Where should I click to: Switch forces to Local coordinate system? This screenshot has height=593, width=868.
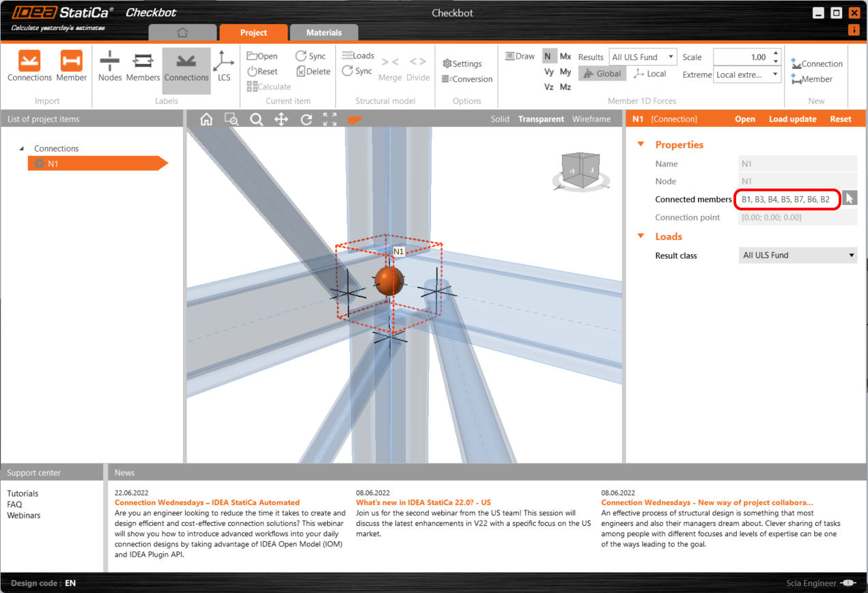coord(649,74)
